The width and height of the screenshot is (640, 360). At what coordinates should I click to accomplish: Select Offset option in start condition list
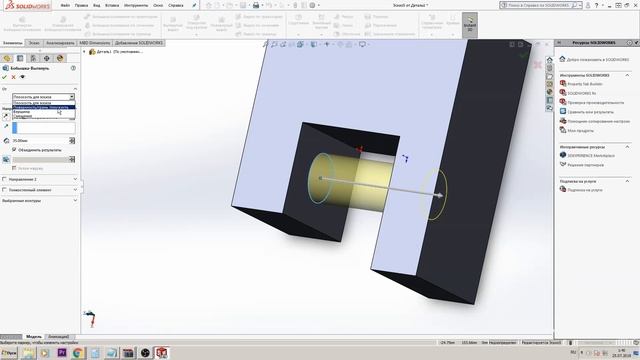coord(43,116)
